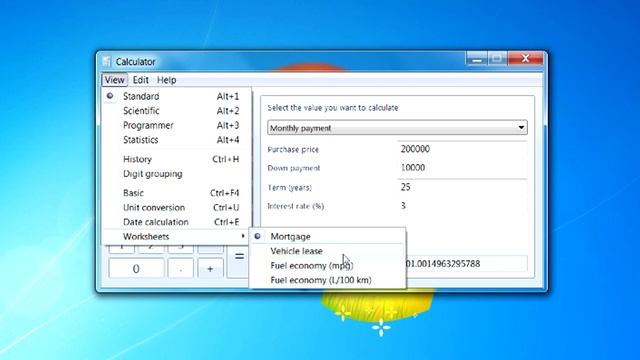Screen dimensions: 640x360
Task: Choose Vehicle lease worksheet
Action: click(x=327, y=251)
